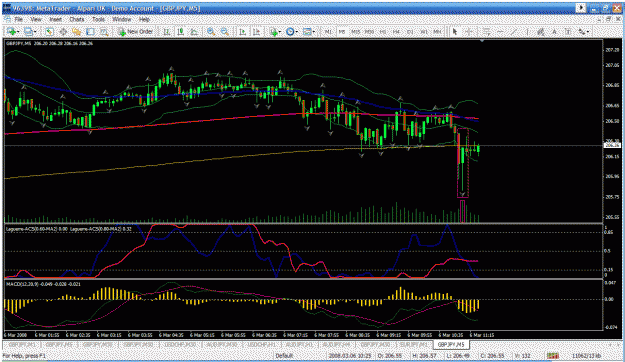Open the Profiles icon
This screenshot has width=625, height=362.
pyautogui.click(x=28, y=31)
